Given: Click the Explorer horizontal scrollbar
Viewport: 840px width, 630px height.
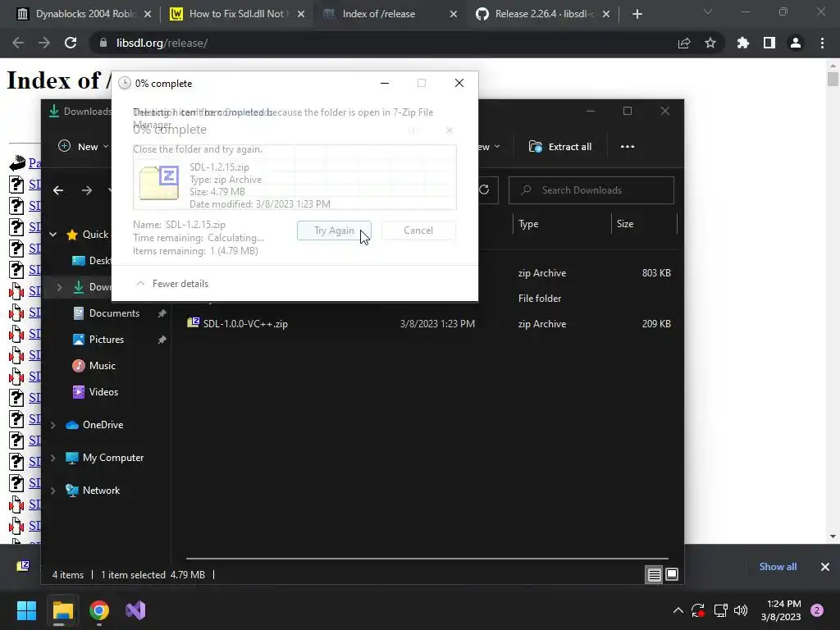Looking at the screenshot, I should pyautogui.click(x=427, y=559).
